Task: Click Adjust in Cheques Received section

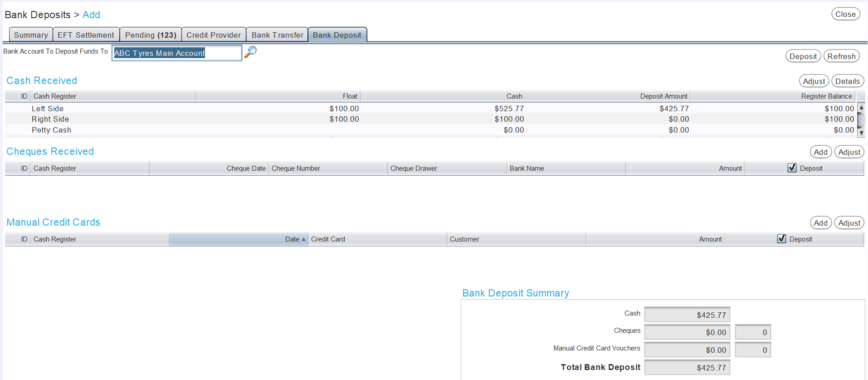Action: [x=849, y=152]
